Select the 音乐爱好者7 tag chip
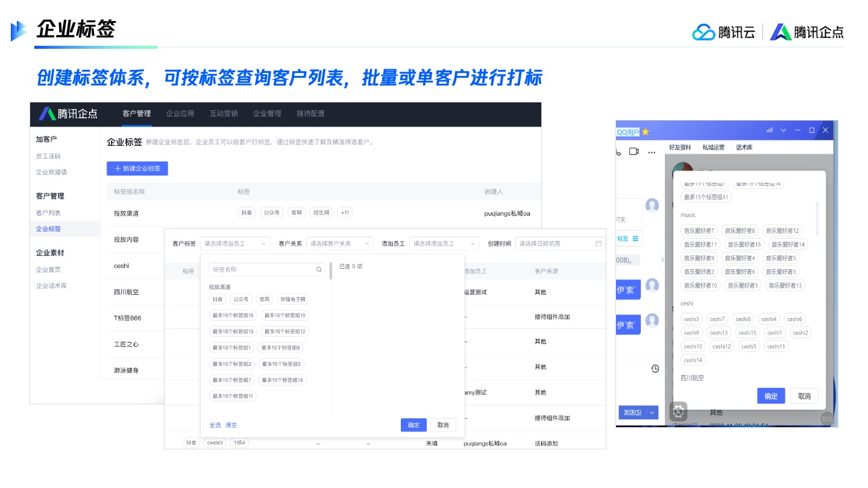Viewport: 868px width, 488px height. coord(699,230)
